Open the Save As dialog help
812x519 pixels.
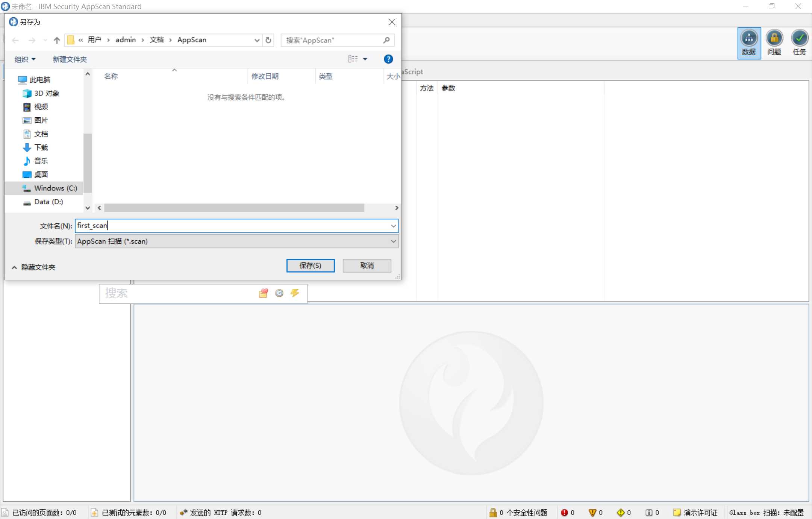coord(388,59)
